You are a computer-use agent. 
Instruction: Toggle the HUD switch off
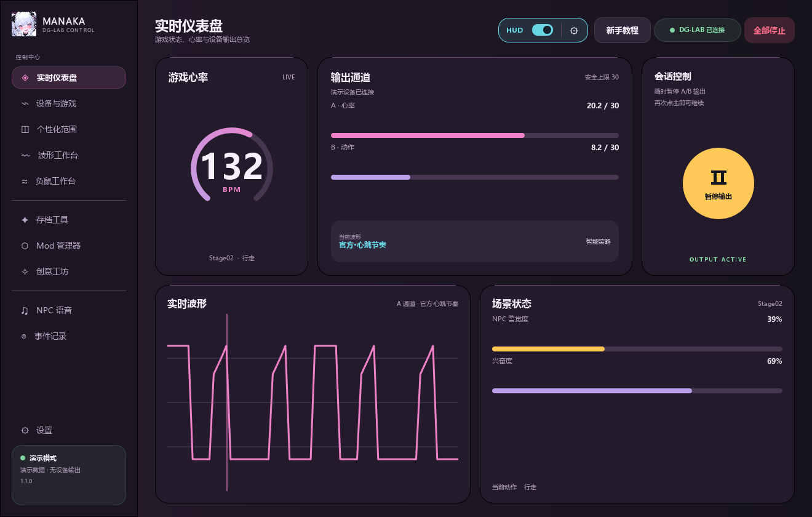543,30
